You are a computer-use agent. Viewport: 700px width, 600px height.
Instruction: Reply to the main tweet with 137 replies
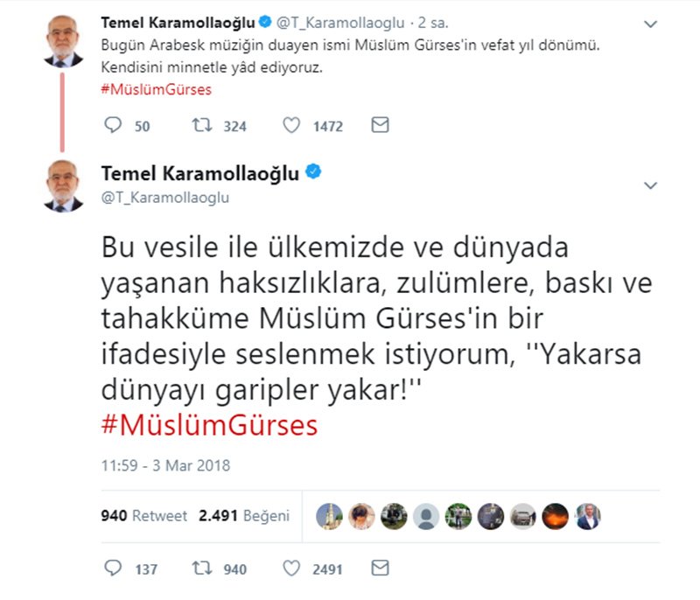113,568
